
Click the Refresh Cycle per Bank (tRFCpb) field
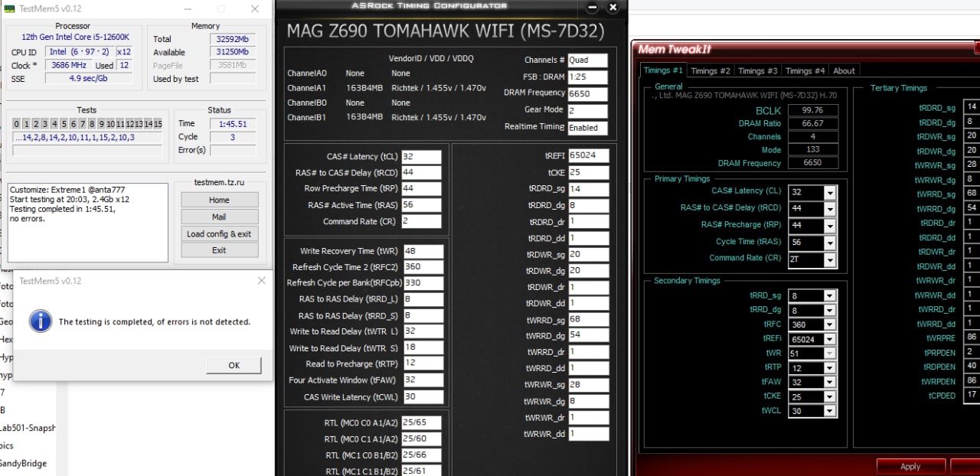[423, 283]
